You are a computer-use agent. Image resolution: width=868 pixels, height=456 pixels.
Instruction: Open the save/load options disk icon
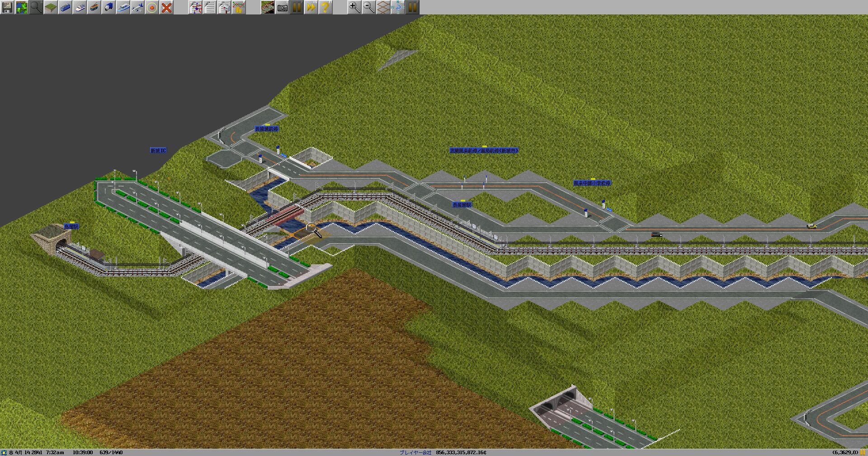(7, 7)
